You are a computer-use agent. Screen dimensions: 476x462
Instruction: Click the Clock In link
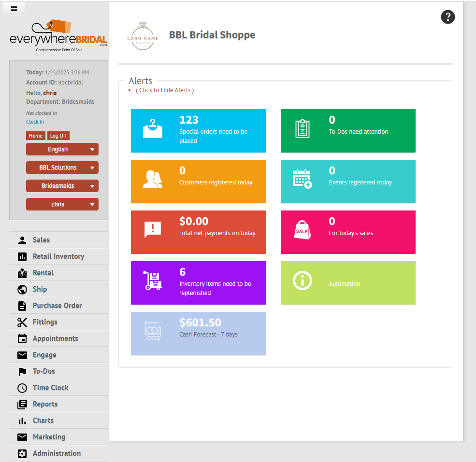[35, 122]
